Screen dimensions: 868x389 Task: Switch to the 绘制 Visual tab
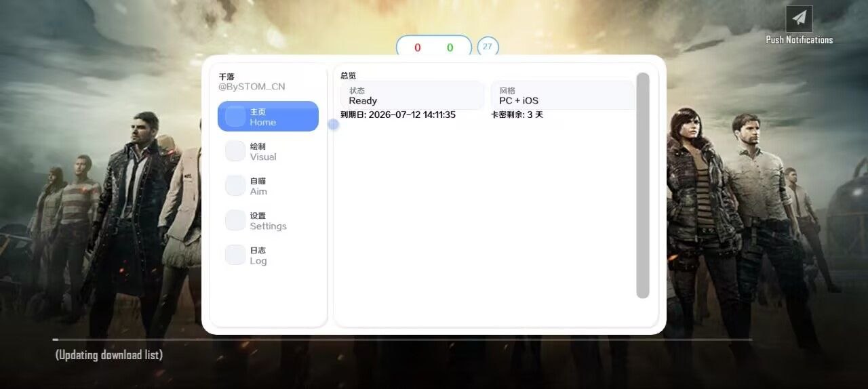268,151
